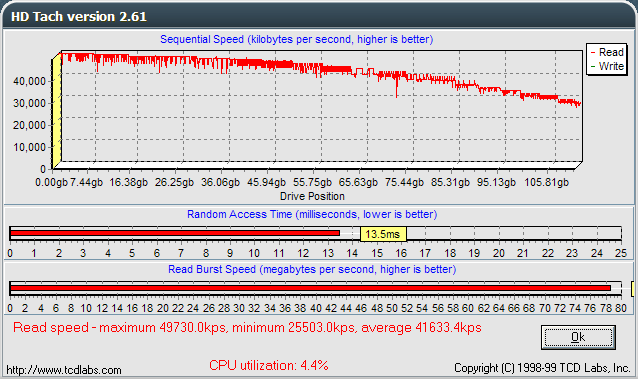Image resolution: width=638 pixels, height=379 pixels.
Task: Click the red Read Burst Speed bar
Action: 310,288
